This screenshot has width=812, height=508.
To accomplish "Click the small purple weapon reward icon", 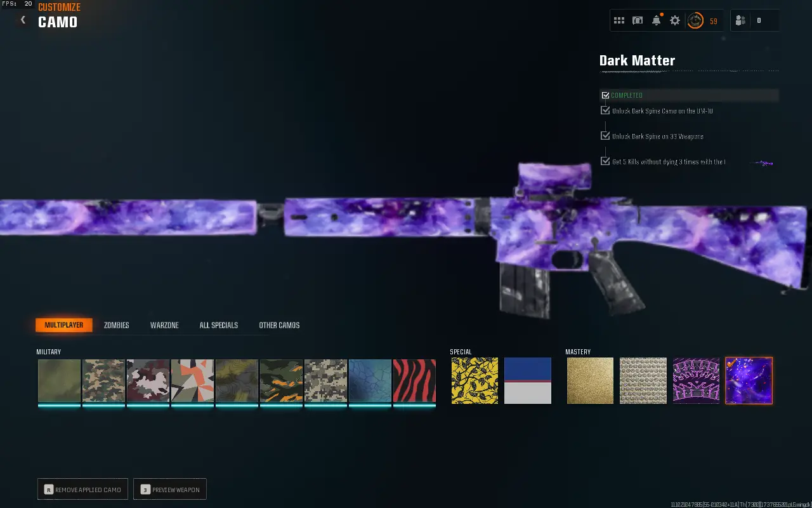I will point(761,163).
